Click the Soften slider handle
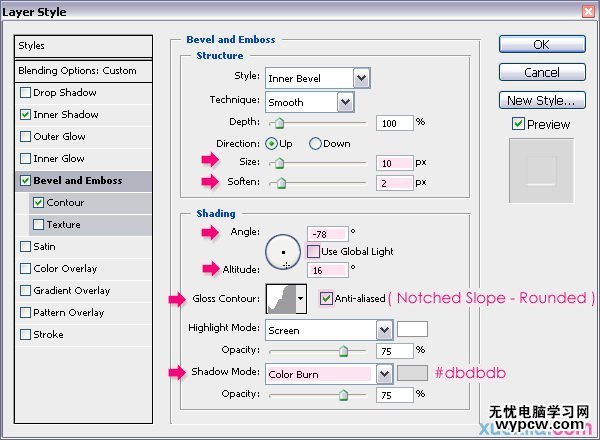Image resolution: width=600 pixels, height=440 pixels. [281, 183]
